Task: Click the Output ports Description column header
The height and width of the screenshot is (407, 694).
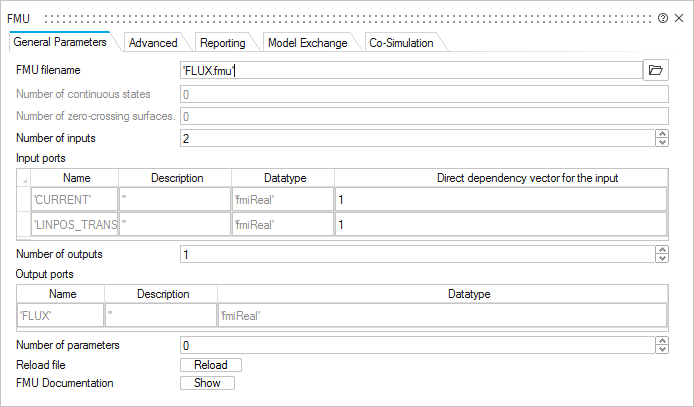Action: pos(161,294)
